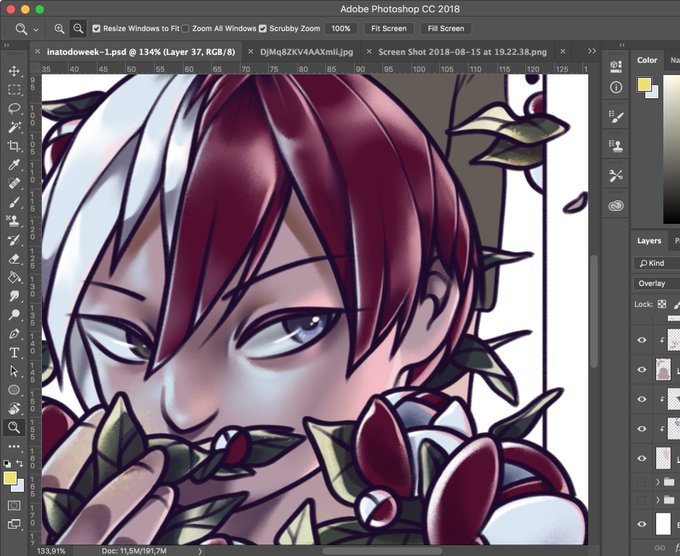Open the layer Kind filter dropdown
Image resolution: width=680 pixels, height=556 pixels.
[657, 263]
